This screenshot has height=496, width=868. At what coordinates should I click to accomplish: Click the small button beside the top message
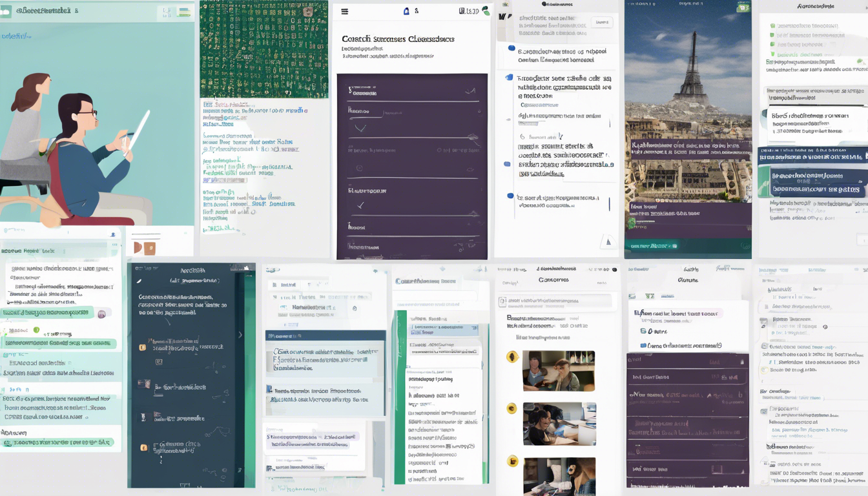point(601,23)
